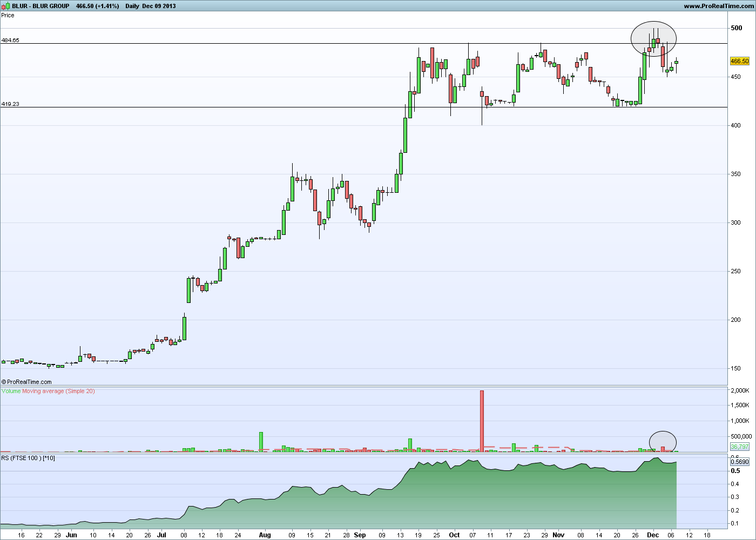The height and width of the screenshot is (540, 756).
Task: Click the 0.2 mark on the RS axis
Action: [735, 510]
